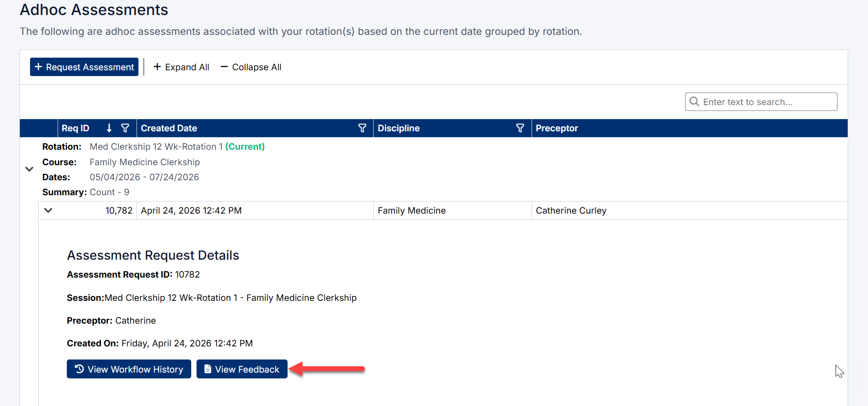The width and height of the screenshot is (868, 406).
Task: Open View Feedback for request 10782
Action: pyautogui.click(x=242, y=369)
